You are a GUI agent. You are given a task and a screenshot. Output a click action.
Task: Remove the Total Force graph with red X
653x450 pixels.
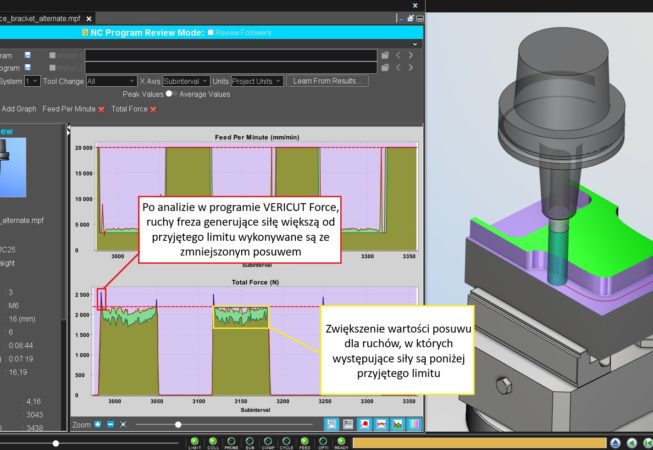click(153, 108)
